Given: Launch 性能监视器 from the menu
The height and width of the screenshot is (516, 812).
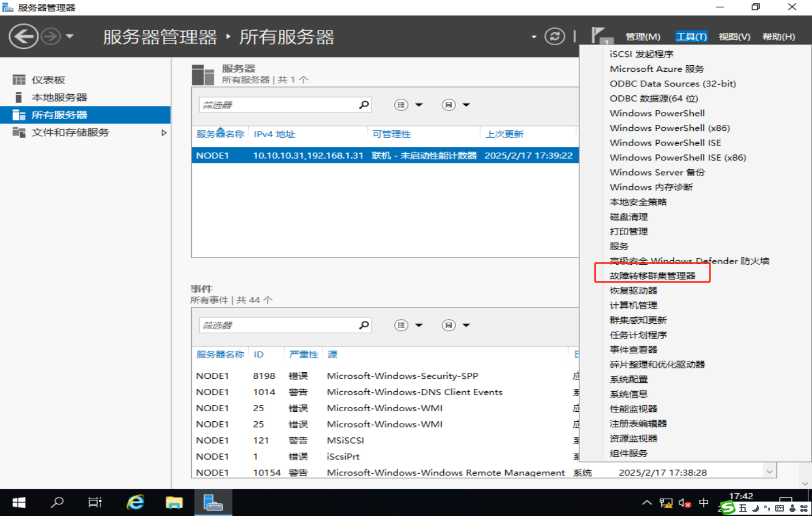Looking at the screenshot, I should [634, 409].
